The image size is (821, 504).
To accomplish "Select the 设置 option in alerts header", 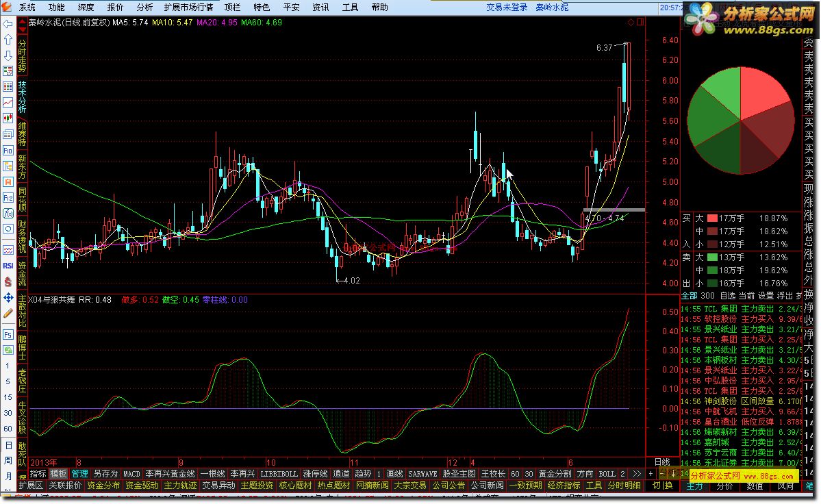I will (x=766, y=296).
